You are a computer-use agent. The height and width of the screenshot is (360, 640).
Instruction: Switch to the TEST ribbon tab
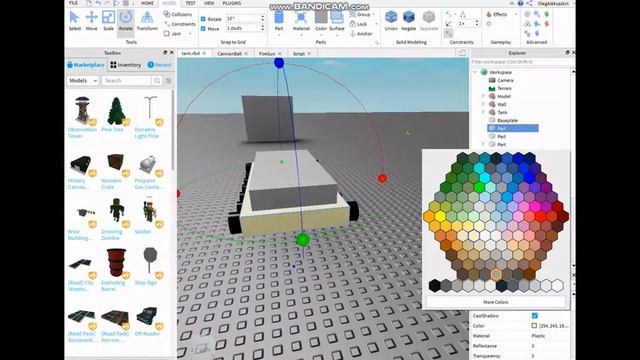191,3
